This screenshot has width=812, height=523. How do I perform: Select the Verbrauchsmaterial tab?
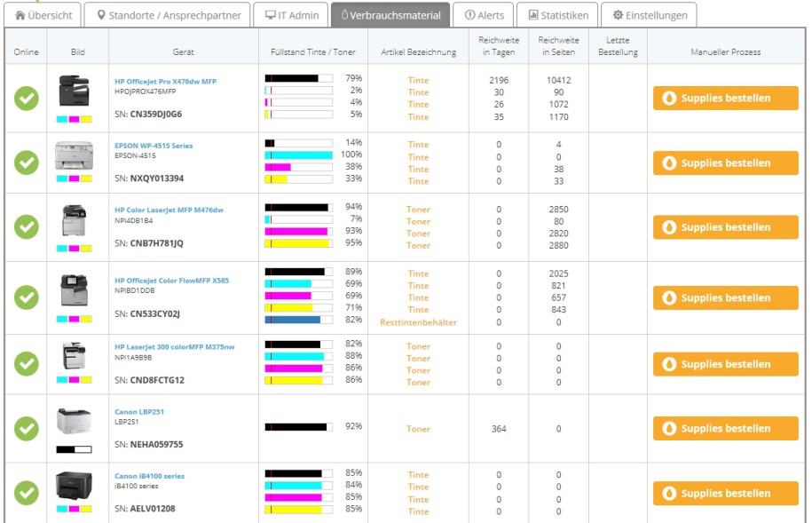(x=391, y=15)
